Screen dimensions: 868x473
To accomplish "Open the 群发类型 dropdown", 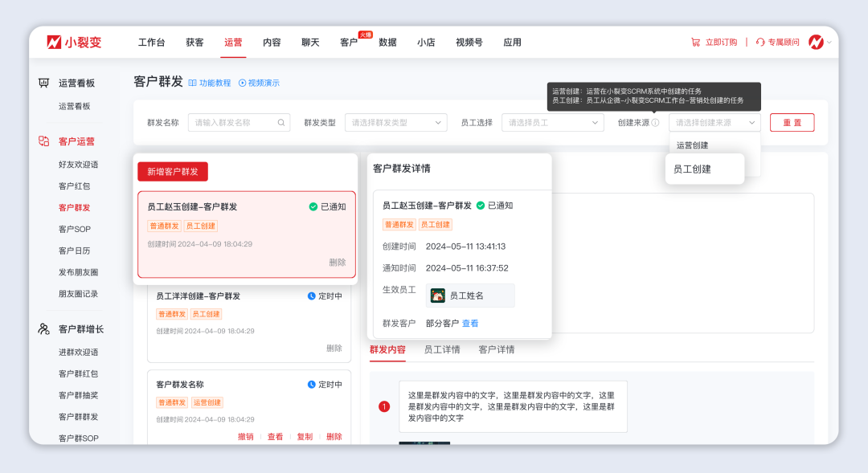I will click(396, 122).
